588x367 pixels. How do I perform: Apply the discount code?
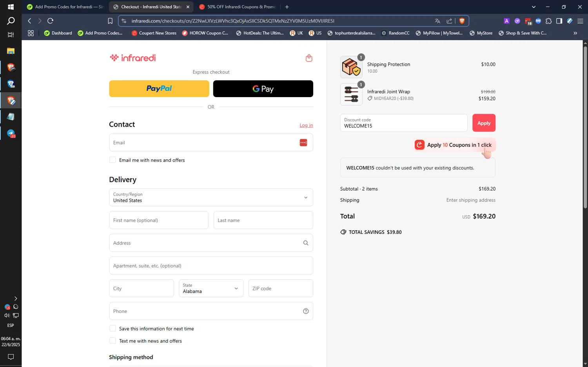(484, 123)
